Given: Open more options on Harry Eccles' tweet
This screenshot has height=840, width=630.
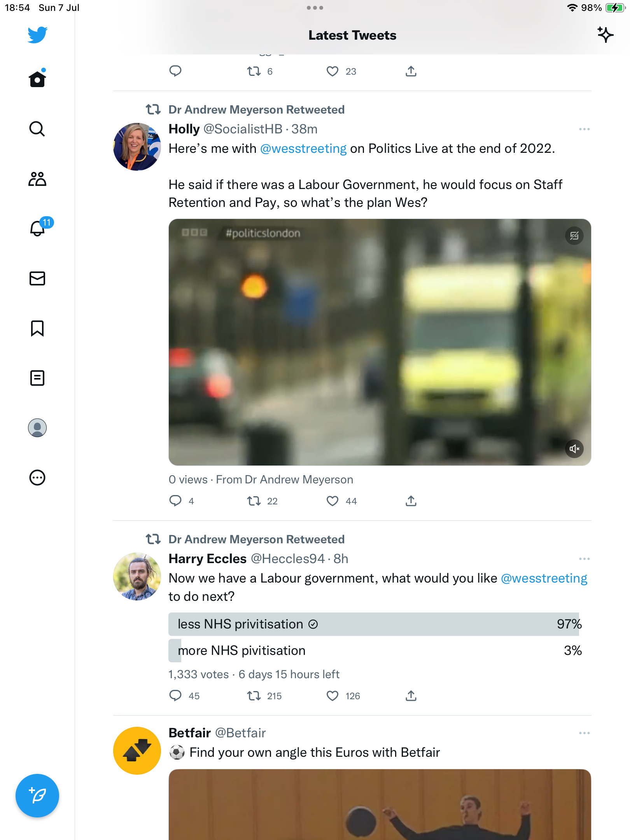Looking at the screenshot, I should 584,559.
